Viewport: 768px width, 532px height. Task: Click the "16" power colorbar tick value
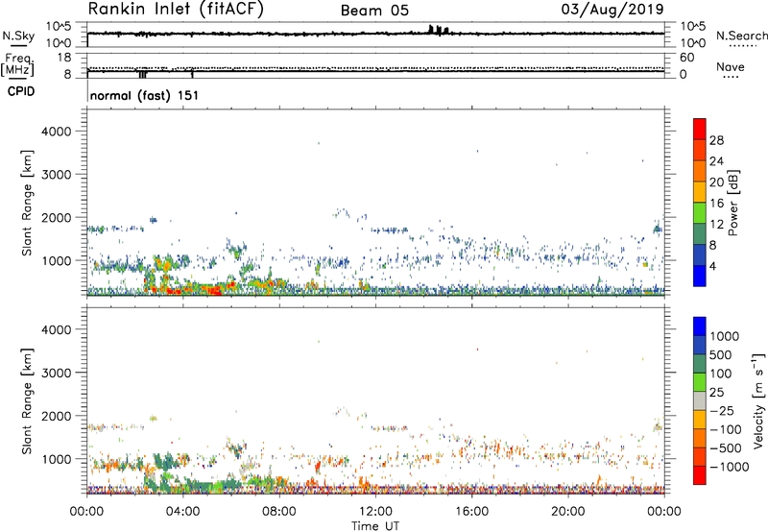tap(716, 204)
